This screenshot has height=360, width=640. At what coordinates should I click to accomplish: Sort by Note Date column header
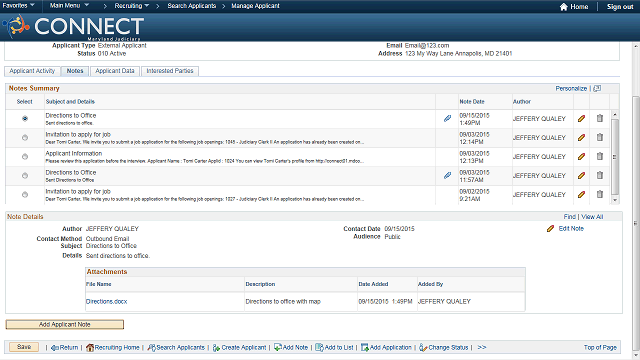pos(472,102)
